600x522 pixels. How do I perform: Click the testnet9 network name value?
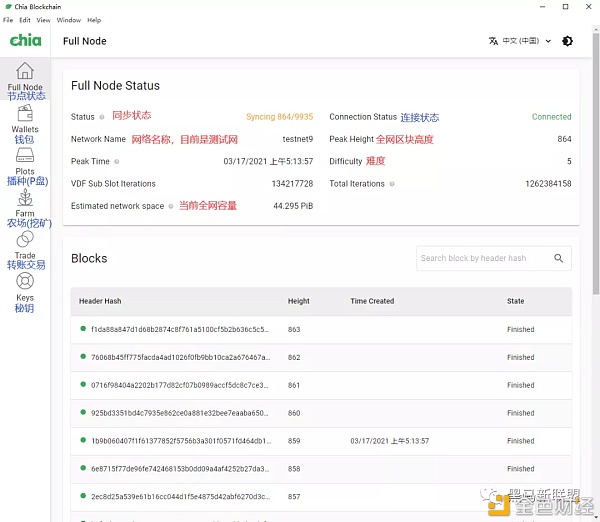click(298, 139)
